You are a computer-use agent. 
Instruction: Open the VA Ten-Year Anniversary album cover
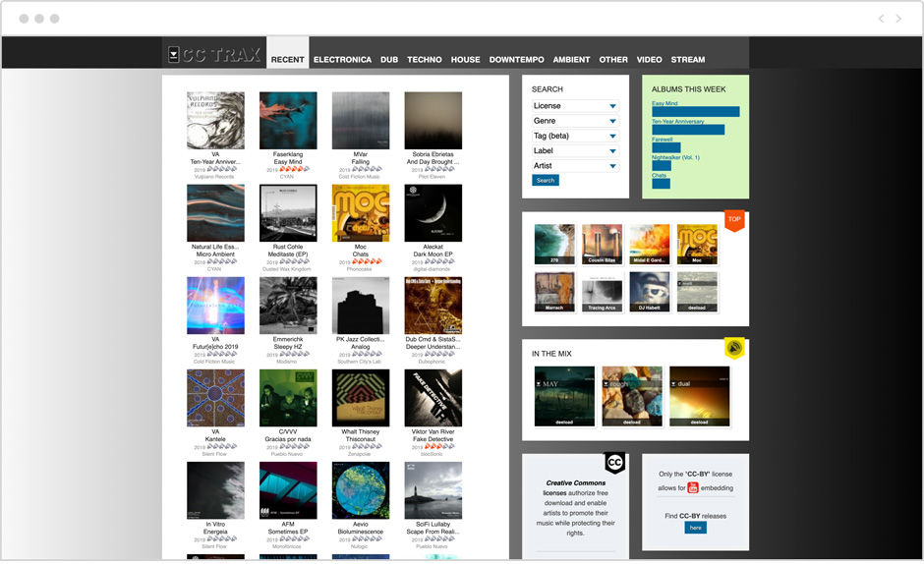point(215,120)
